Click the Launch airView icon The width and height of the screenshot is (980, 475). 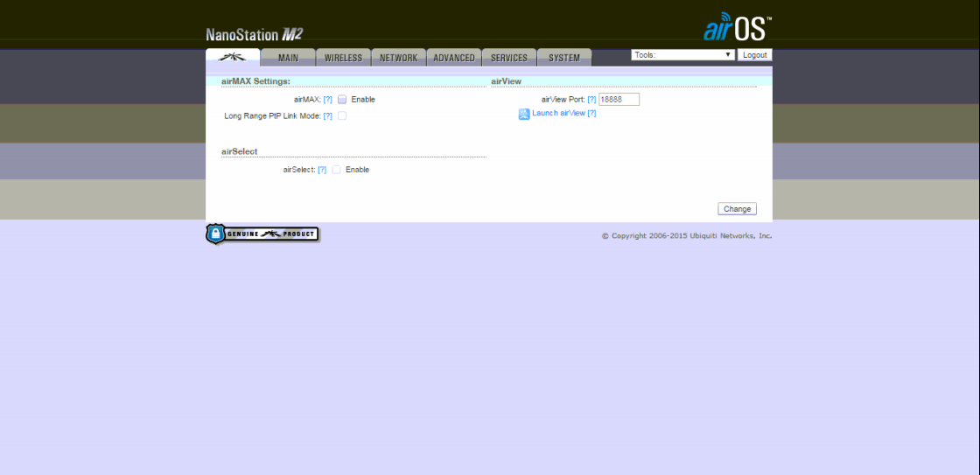click(524, 114)
